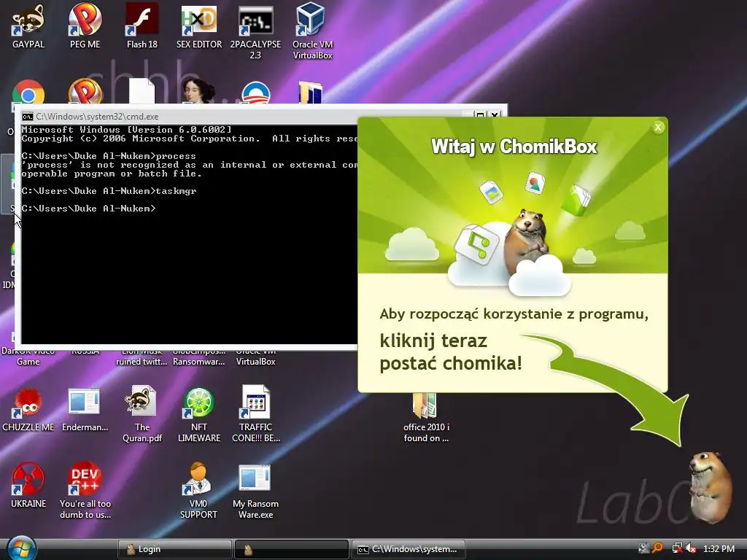747x560 pixels.
Task: Open the Windows Start orb
Action: pos(21,548)
